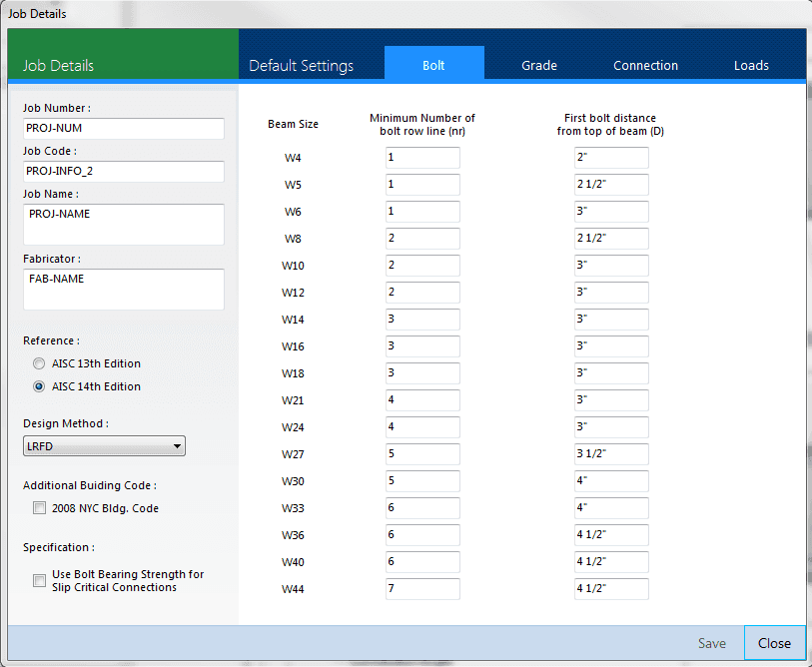Select W21 minimum bolt row field
The image size is (812, 667).
(422, 399)
